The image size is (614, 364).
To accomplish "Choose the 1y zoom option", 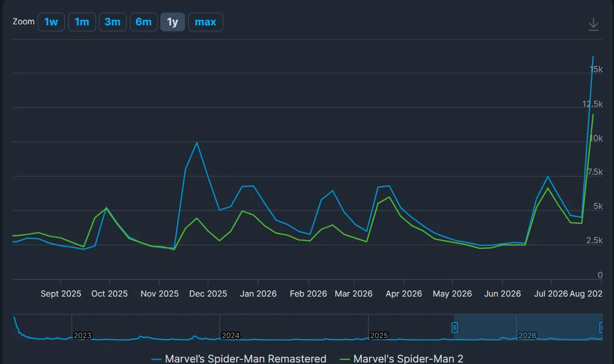I will 173,22.
